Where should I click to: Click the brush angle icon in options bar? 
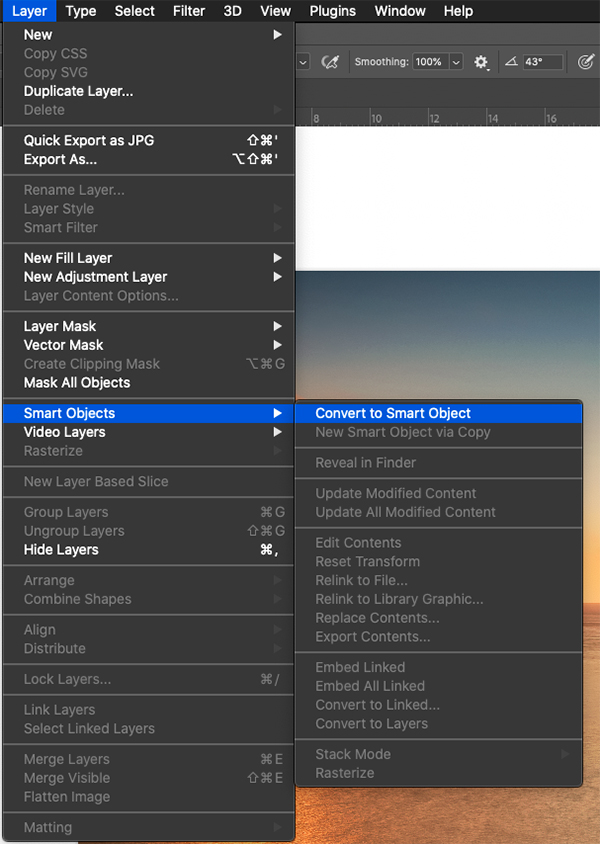513,62
